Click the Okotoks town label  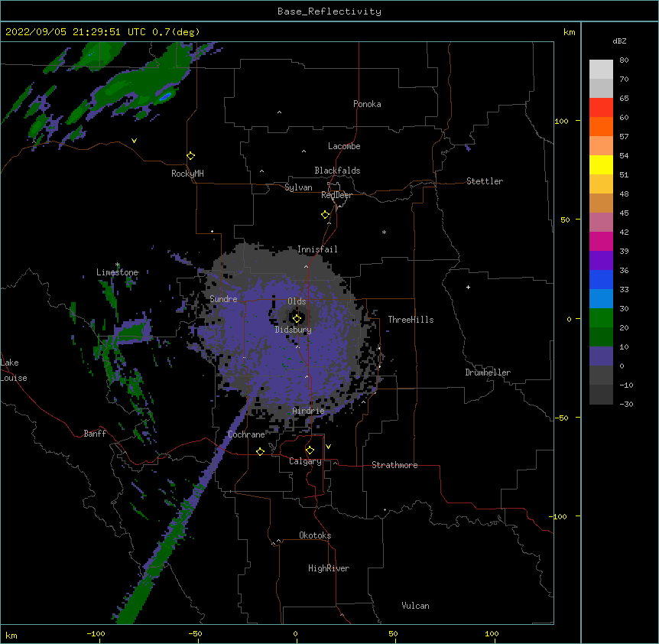(x=315, y=535)
